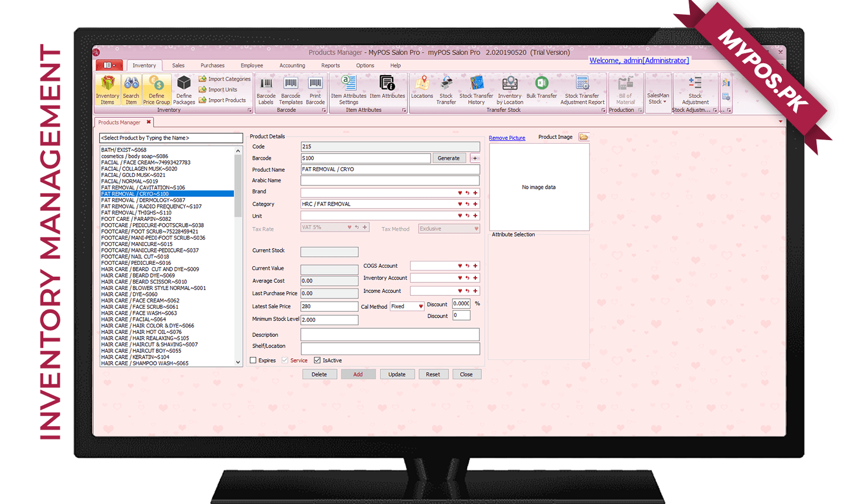Click the Description input field

point(390,335)
